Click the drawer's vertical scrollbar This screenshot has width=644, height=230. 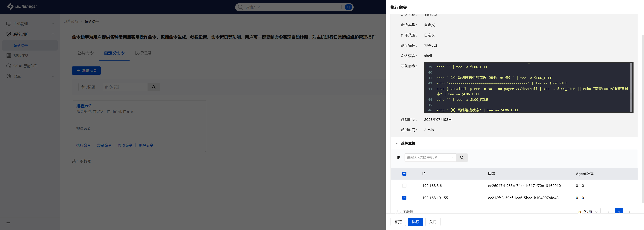tap(643, 119)
